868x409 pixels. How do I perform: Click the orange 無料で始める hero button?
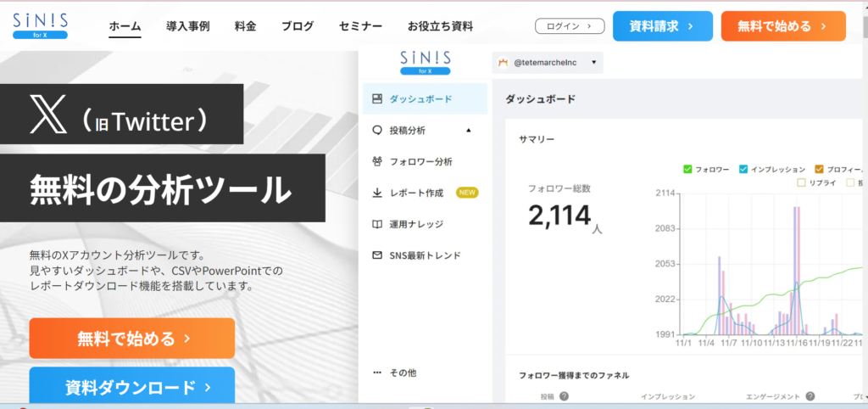pos(131,338)
